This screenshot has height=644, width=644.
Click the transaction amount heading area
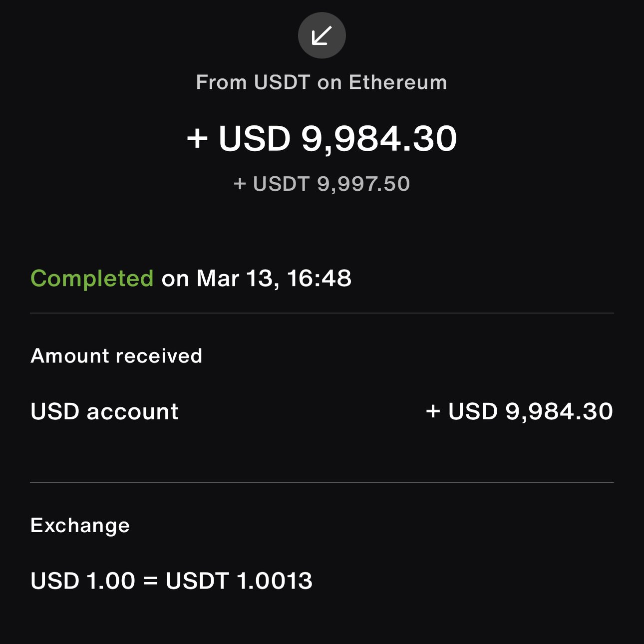click(x=322, y=139)
